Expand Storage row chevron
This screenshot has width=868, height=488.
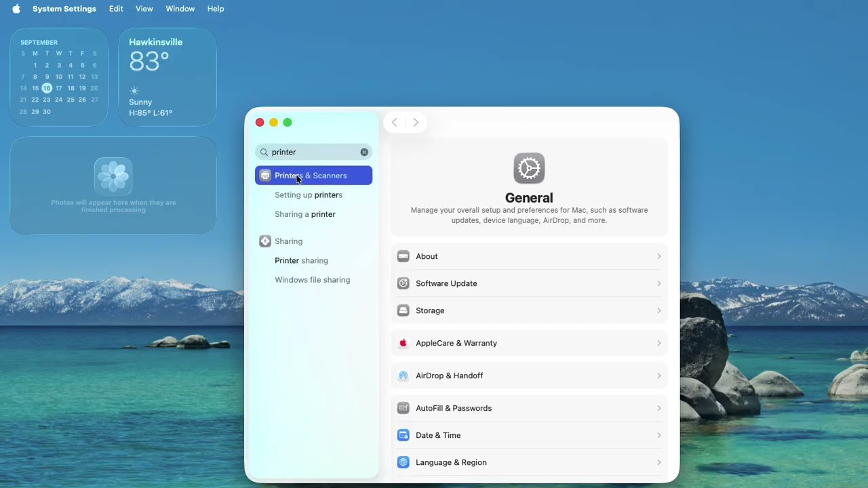(x=658, y=310)
